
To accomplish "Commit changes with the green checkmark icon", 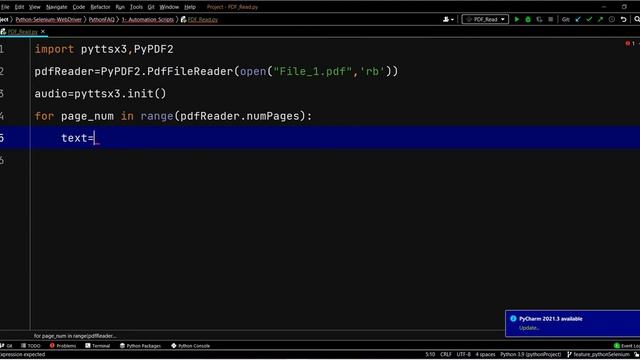I will 589,19.
